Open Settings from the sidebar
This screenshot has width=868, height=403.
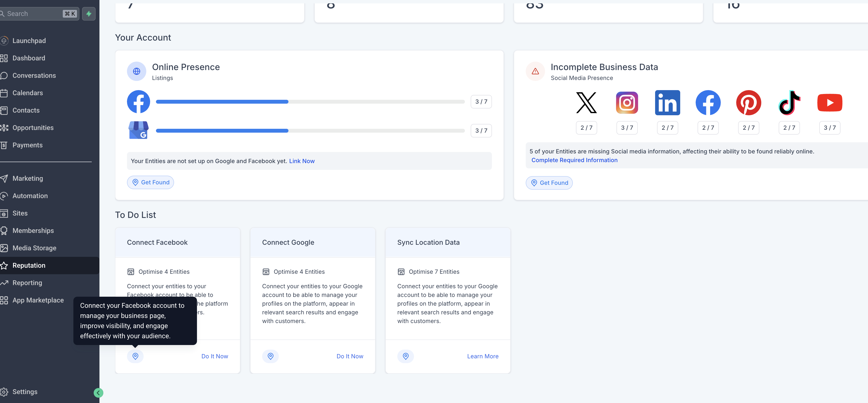point(25,392)
